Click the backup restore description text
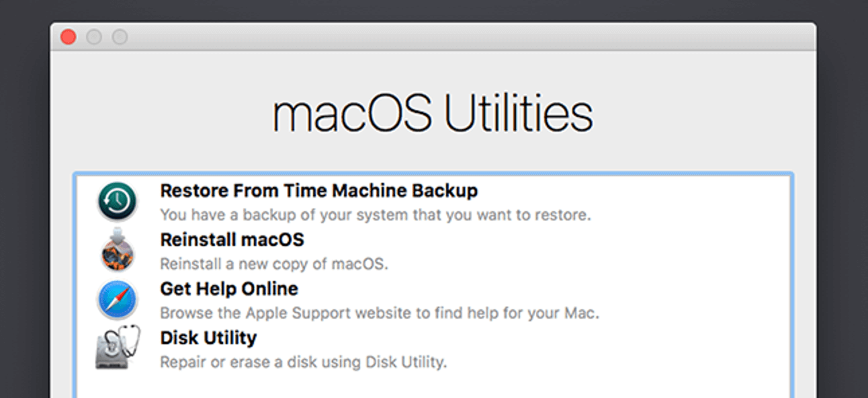Image resolution: width=868 pixels, height=398 pixels. coord(375,215)
